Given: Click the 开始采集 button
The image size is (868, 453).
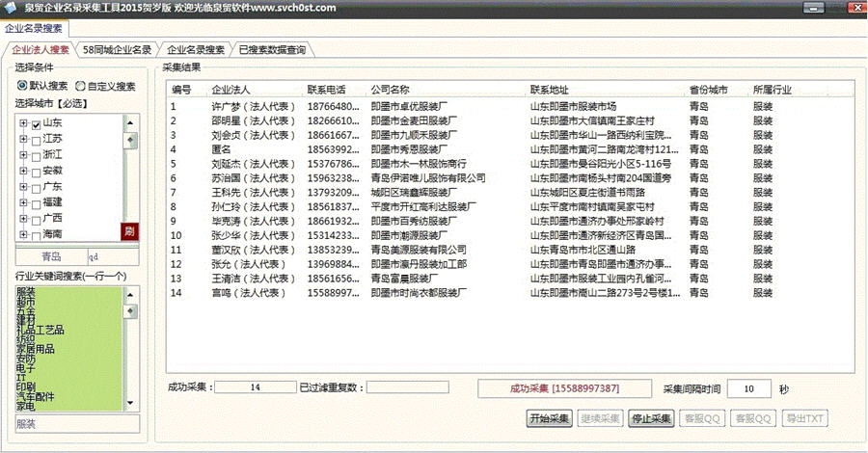Looking at the screenshot, I should 549,418.
